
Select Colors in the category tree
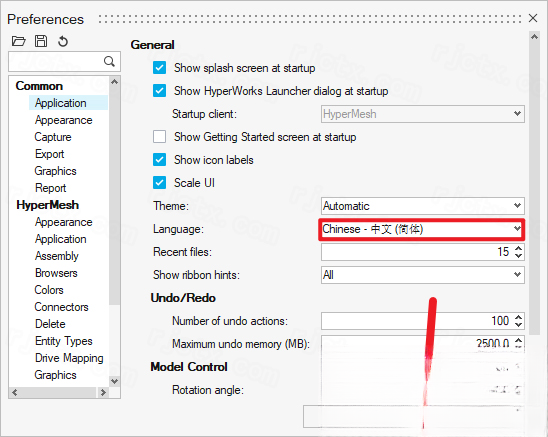pyautogui.click(x=49, y=290)
